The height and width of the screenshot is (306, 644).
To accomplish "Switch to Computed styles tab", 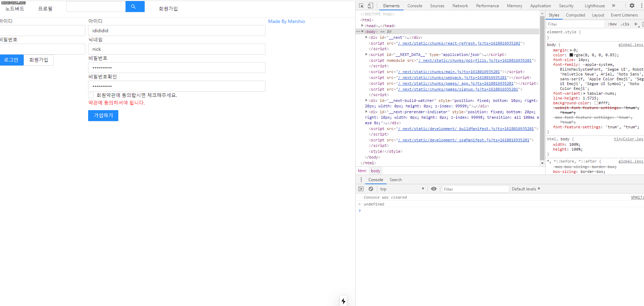I will point(575,15).
